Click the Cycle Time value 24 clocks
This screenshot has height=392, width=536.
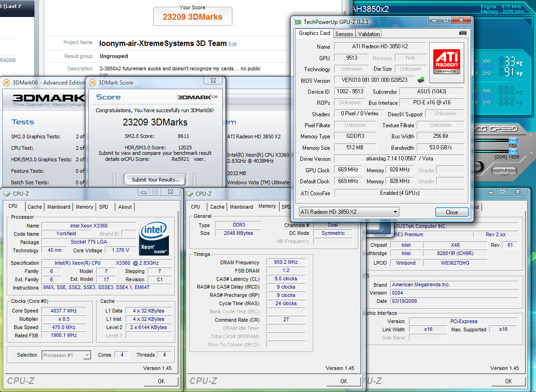click(x=286, y=303)
